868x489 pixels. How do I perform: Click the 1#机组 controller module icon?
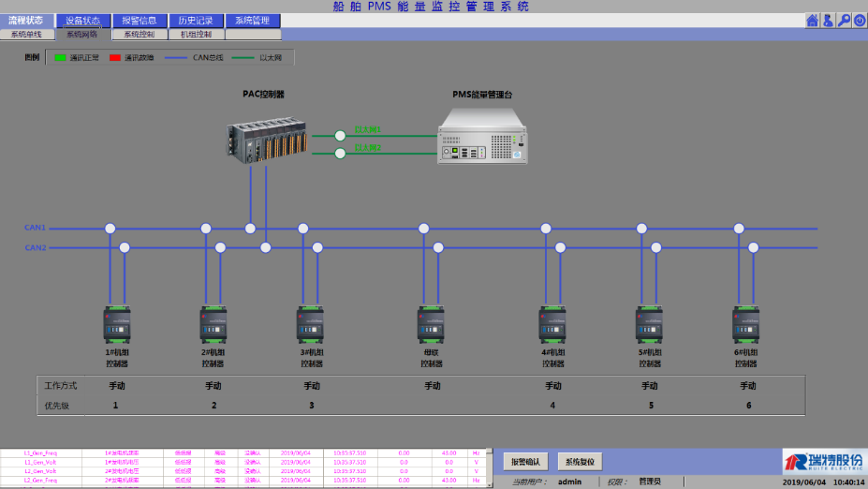pos(116,325)
